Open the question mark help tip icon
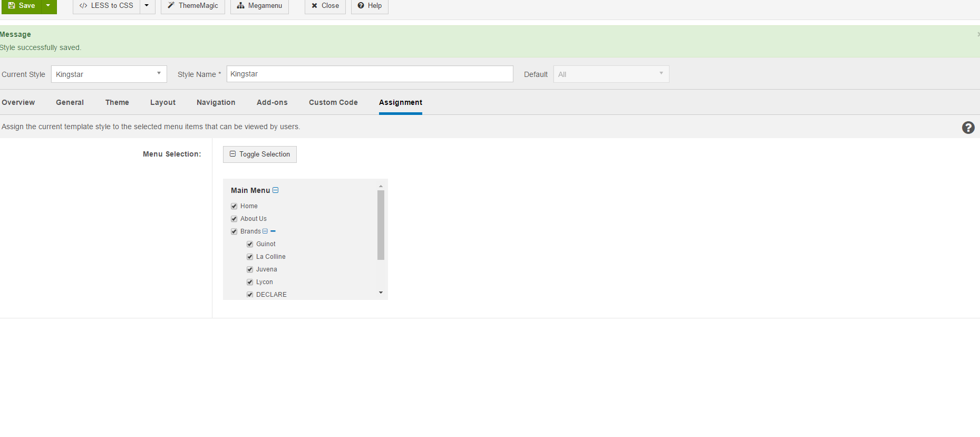The height and width of the screenshot is (437, 980). click(x=968, y=128)
